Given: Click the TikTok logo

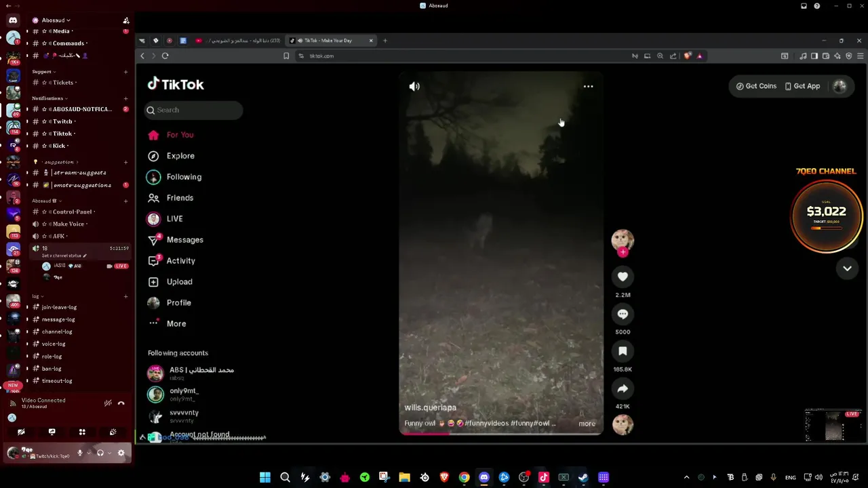Looking at the screenshot, I should pos(176,84).
